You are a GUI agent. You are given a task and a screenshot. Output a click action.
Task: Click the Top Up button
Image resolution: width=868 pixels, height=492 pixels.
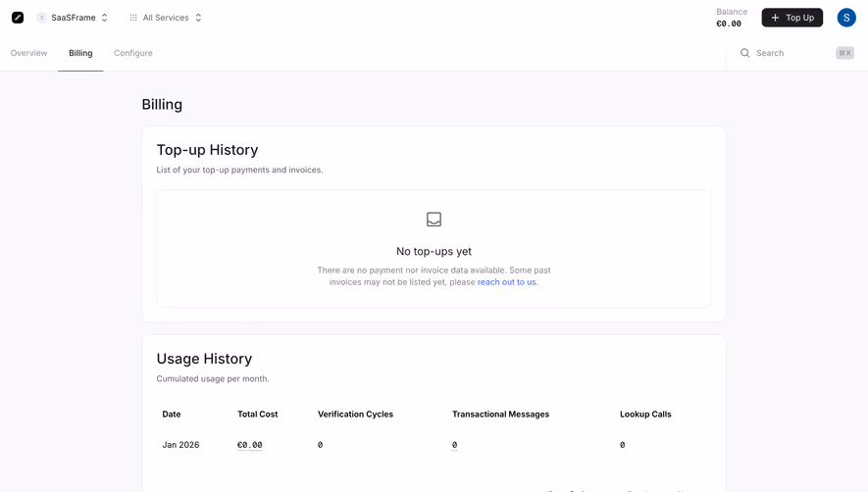(x=792, y=18)
